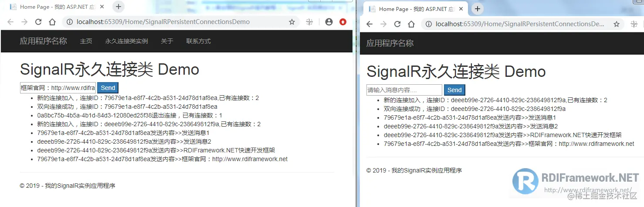Click 主页 in left navbar
This screenshot has width=644, height=207.
click(x=86, y=41)
